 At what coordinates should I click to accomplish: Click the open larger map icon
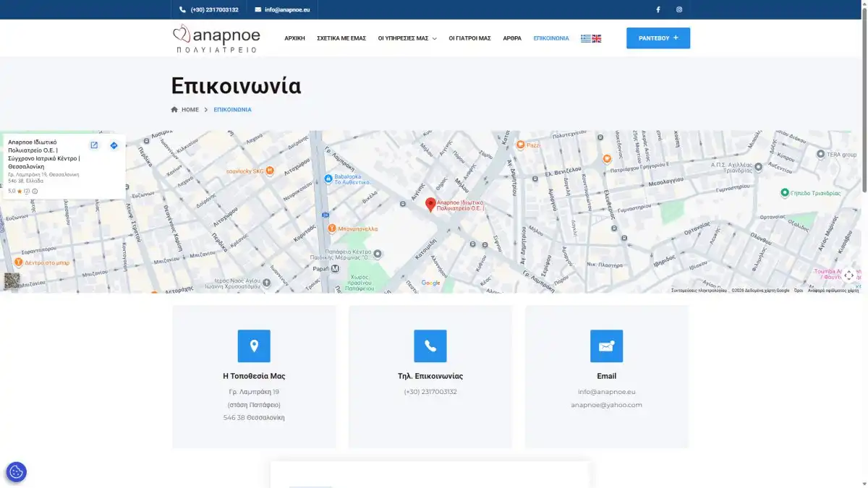(x=94, y=145)
